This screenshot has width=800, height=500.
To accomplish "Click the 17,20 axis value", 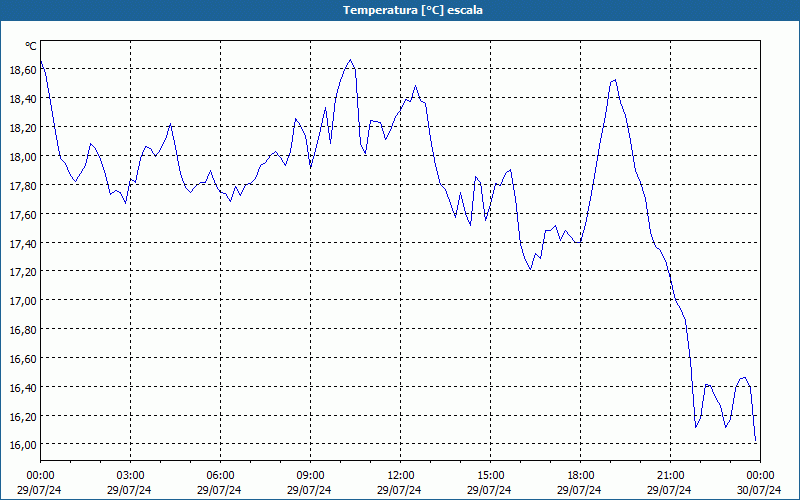I will click(x=23, y=272).
